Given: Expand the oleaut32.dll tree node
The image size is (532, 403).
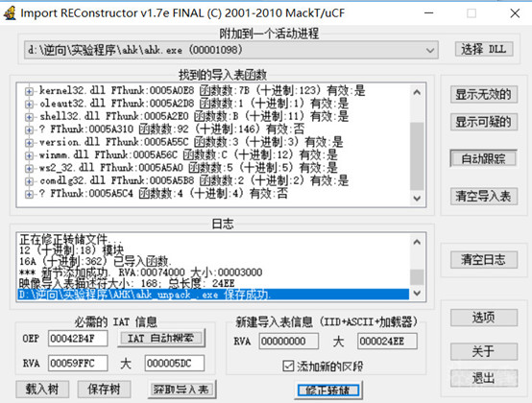Looking at the screenshot, I should pos(29,104).
